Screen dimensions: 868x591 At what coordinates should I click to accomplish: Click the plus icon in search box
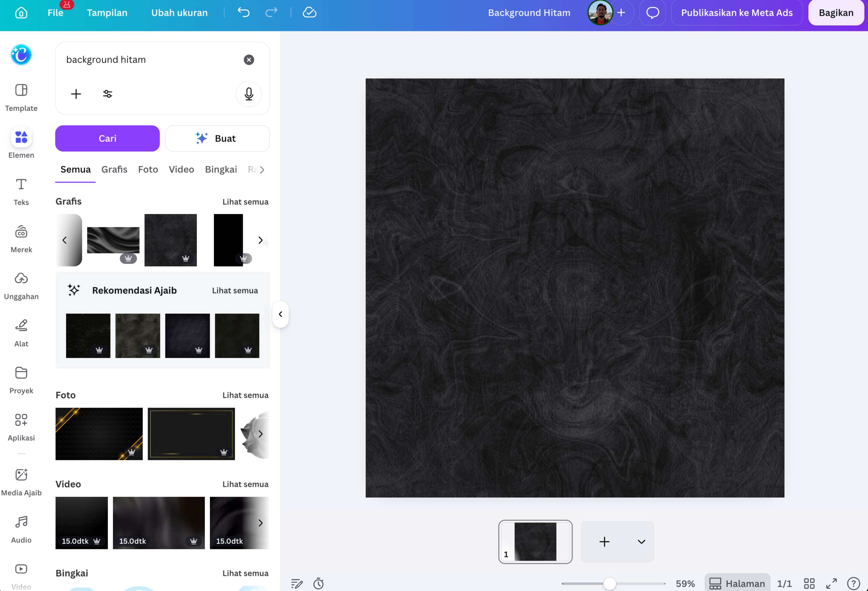click(76, 94)
